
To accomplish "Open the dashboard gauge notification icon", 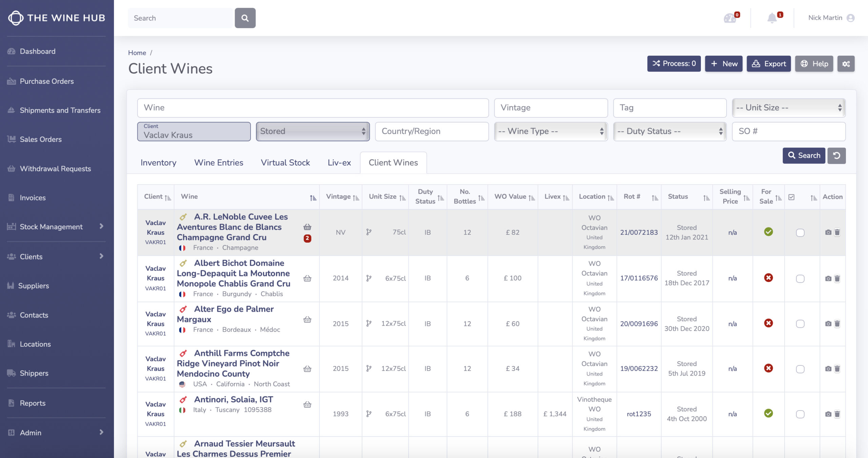I will click(x=730, y=18).
